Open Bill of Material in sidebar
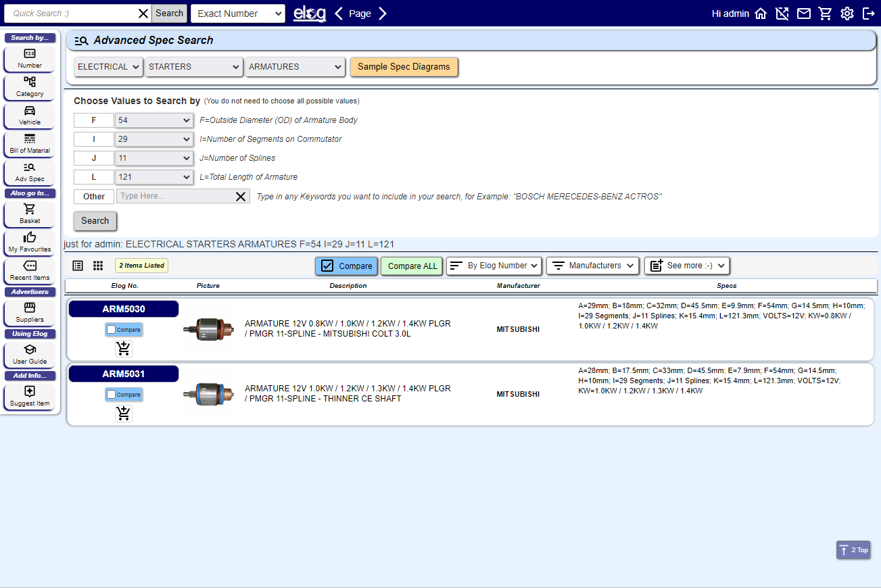Image resolution: width=881 pixels, height=588 pixels. tap(30, 143)
